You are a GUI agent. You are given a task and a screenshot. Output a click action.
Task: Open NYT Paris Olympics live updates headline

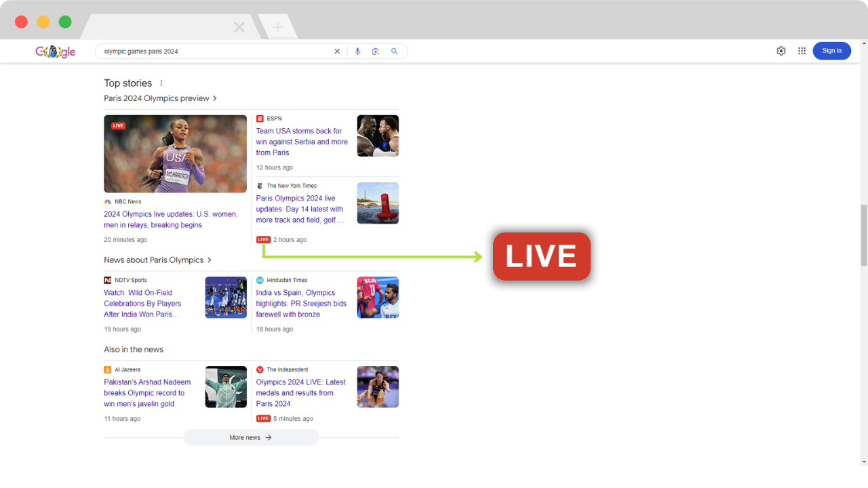[x=300, y=209]
